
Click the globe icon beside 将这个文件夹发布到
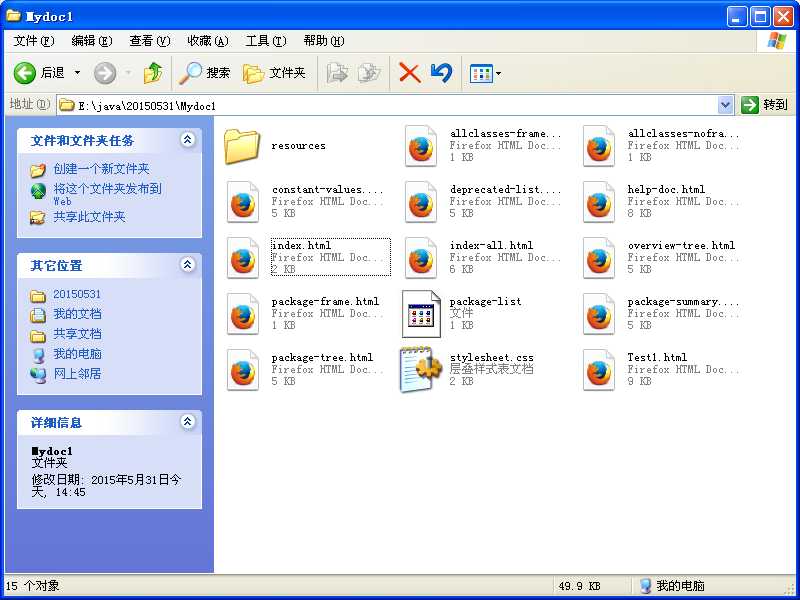tap(38, 191)
